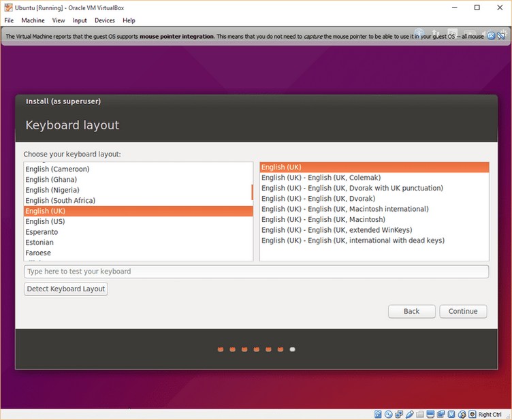
Task: Select UK international with dead keys variant
Action: pos(374,240)
